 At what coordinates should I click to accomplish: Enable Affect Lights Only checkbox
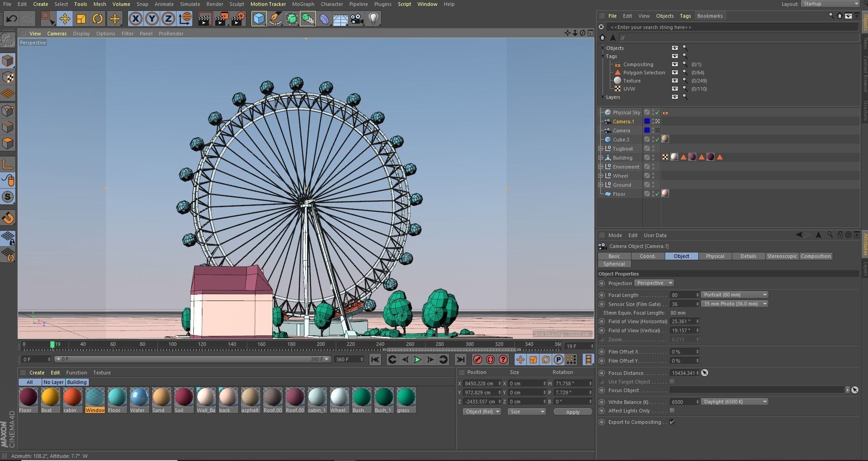672,411
